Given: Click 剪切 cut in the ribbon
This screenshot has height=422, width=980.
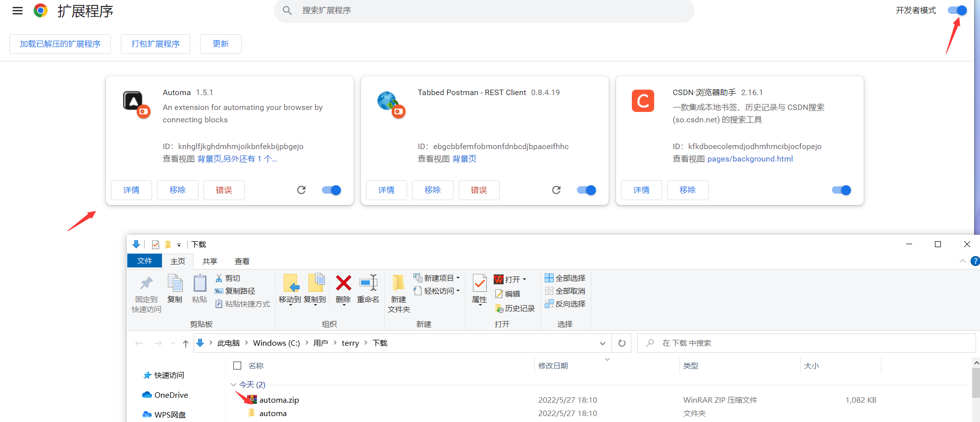Looking at the screenshot, I should click(228, 278).
